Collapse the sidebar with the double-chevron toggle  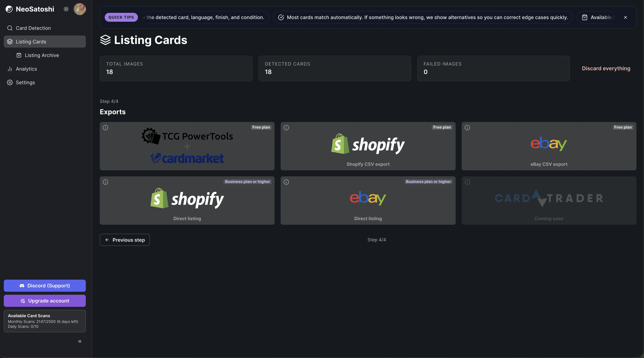pyautogui.click(x=80, y=341)
